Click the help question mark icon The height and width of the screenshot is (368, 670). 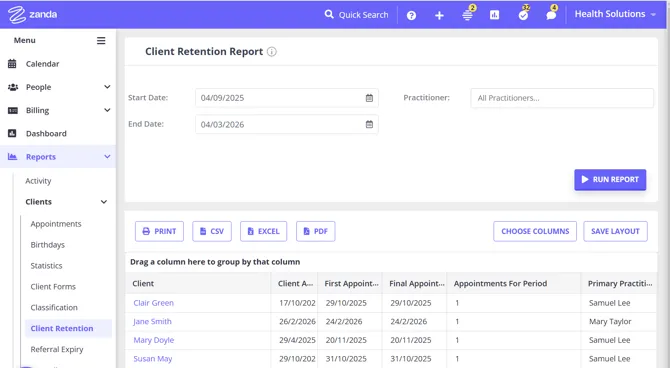[x=411, y=15]
